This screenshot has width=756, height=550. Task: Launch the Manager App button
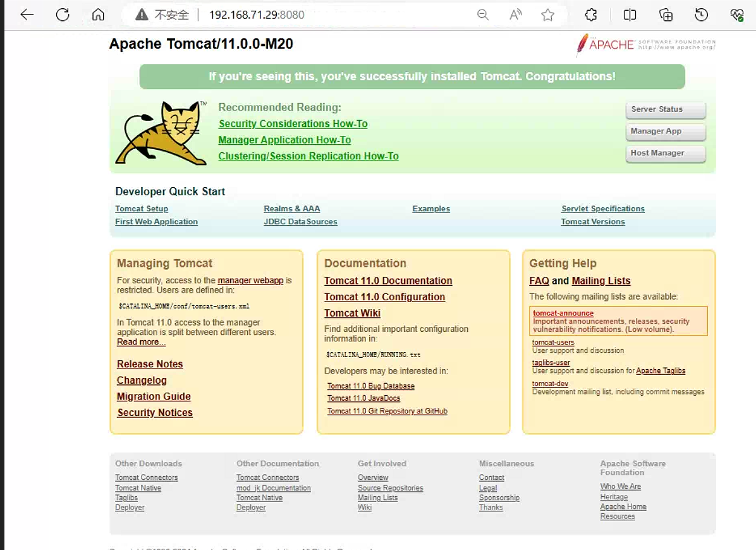tap(666, 131)
